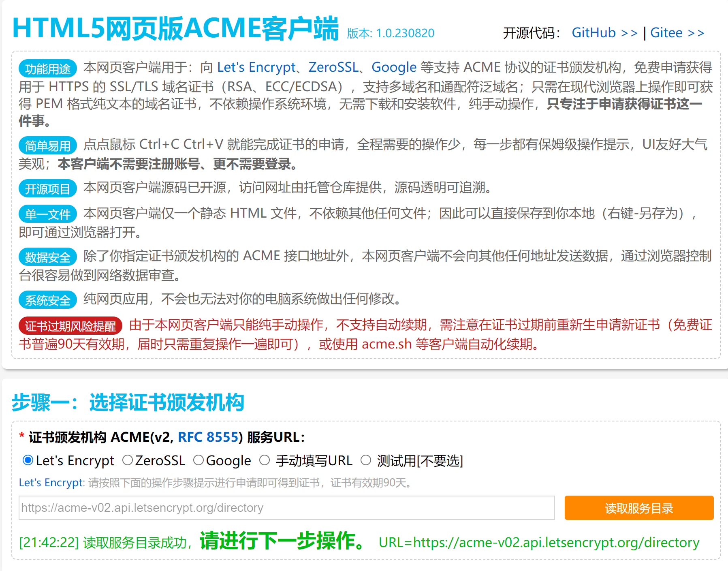Click the 单一文件 blue tag
This screenshot has width=728, height=571.
(x=48, y=214)
